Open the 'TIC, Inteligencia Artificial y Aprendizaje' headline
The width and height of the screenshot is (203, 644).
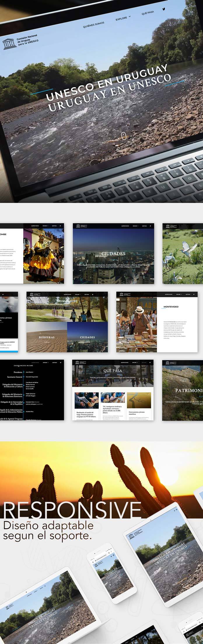(x=112, y=409)
